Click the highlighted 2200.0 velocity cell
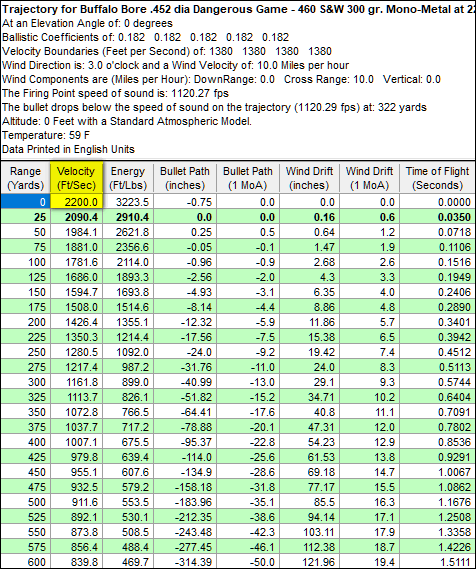This screenshot has width=476, height=569. point(77,201)
